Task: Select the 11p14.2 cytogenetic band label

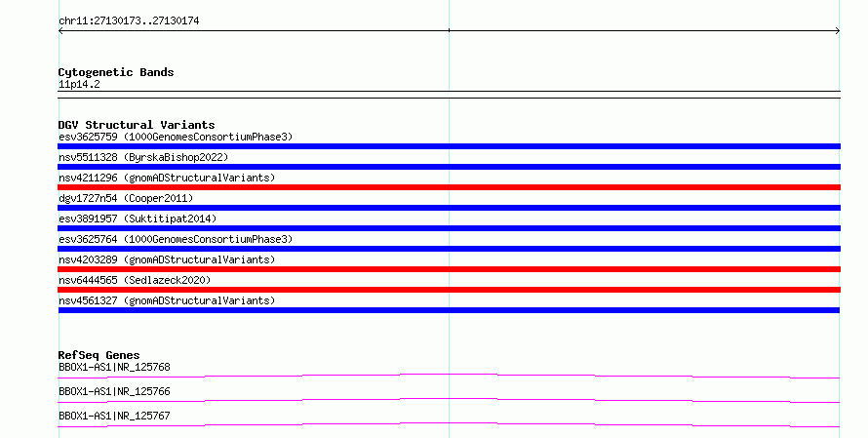Action: (x=79, y=84)
